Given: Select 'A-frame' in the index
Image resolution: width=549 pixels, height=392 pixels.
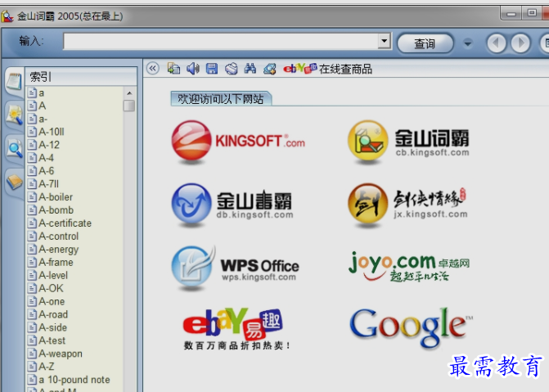Looking at the screenshot, I should pyautogui.click(x=56, y=262).
